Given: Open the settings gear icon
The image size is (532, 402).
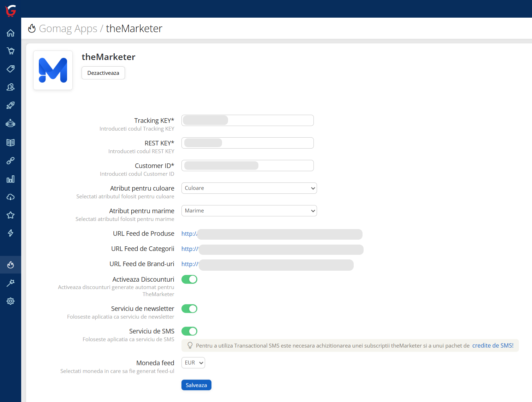Looking at the screenshot, I should pos(11,301).
